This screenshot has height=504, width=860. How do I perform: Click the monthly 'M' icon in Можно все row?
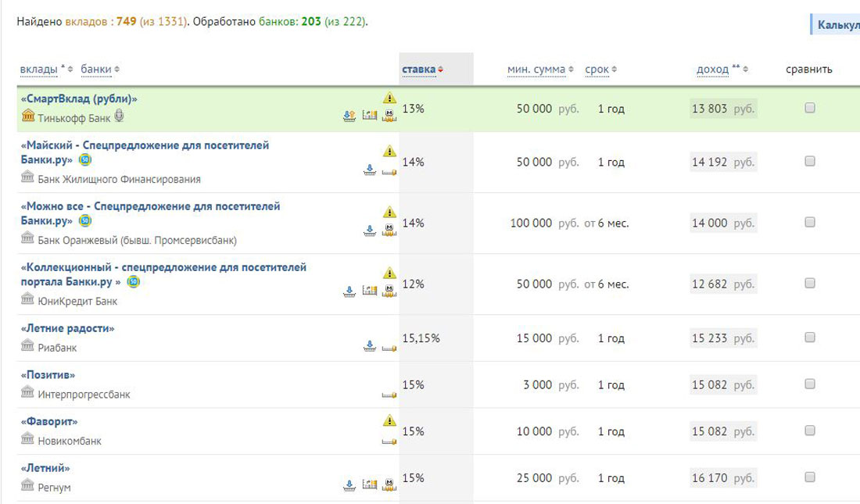(x=389, y=231)
